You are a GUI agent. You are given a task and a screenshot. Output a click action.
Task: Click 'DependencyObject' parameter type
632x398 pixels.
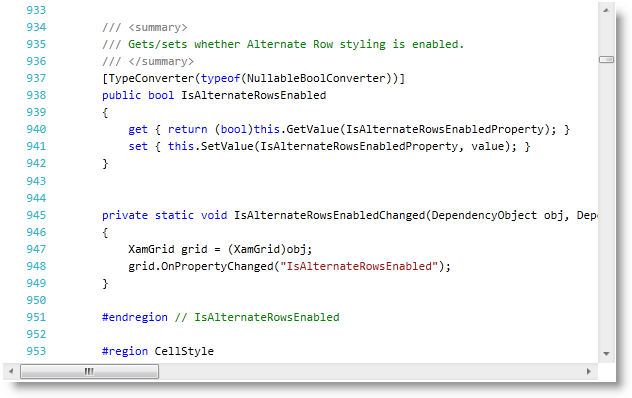point(484,215)
